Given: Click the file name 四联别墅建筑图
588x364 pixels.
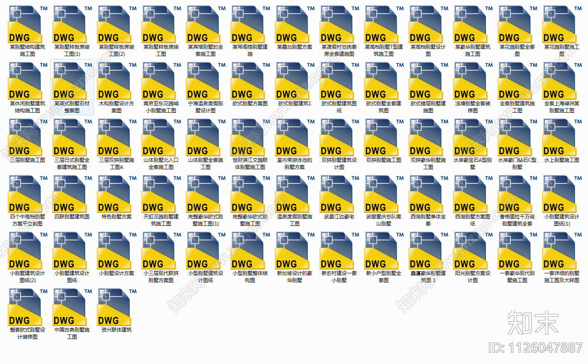Looking at the screenshot, I should [72, 217].
